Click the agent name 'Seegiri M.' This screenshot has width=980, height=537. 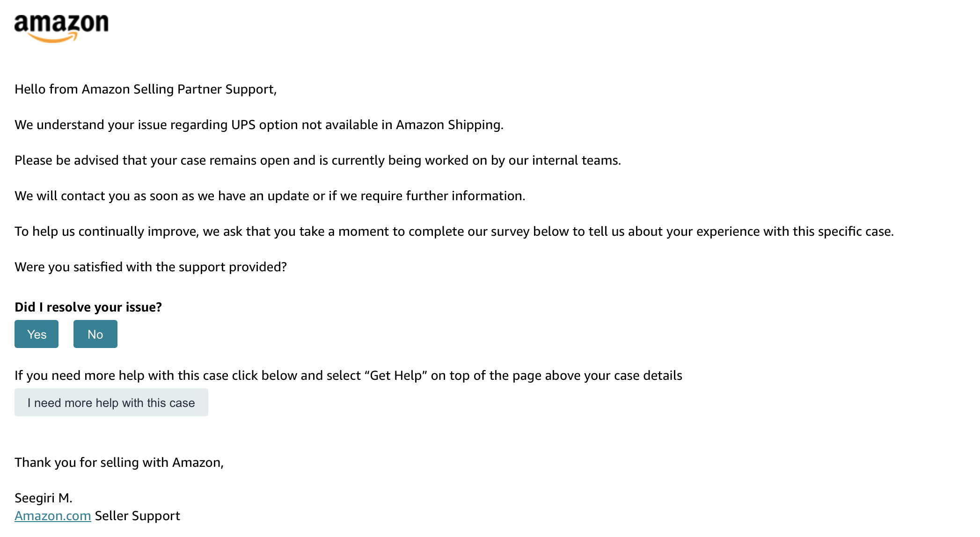tap(44, 498)
